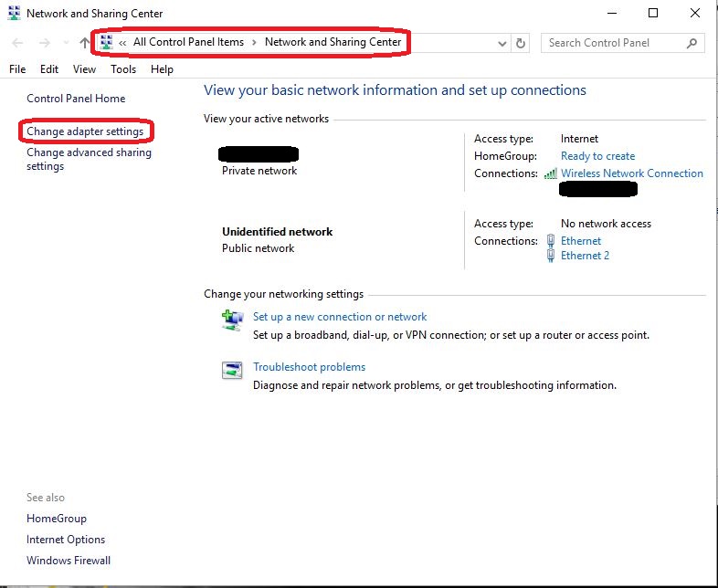Image resolution: width=718 pixels, height=588 pixels.
Task: Click the Refresh button
Action: click(520, 43)
